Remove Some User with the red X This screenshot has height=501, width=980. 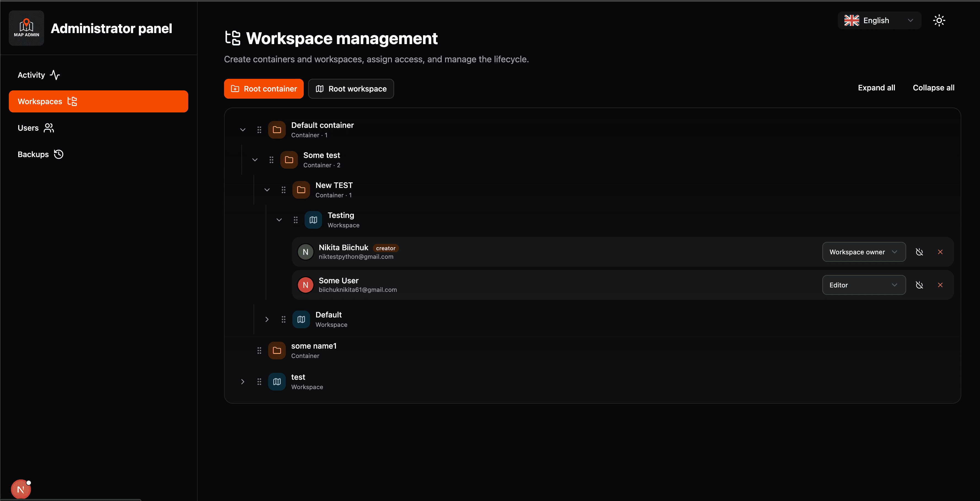[940, 285]
